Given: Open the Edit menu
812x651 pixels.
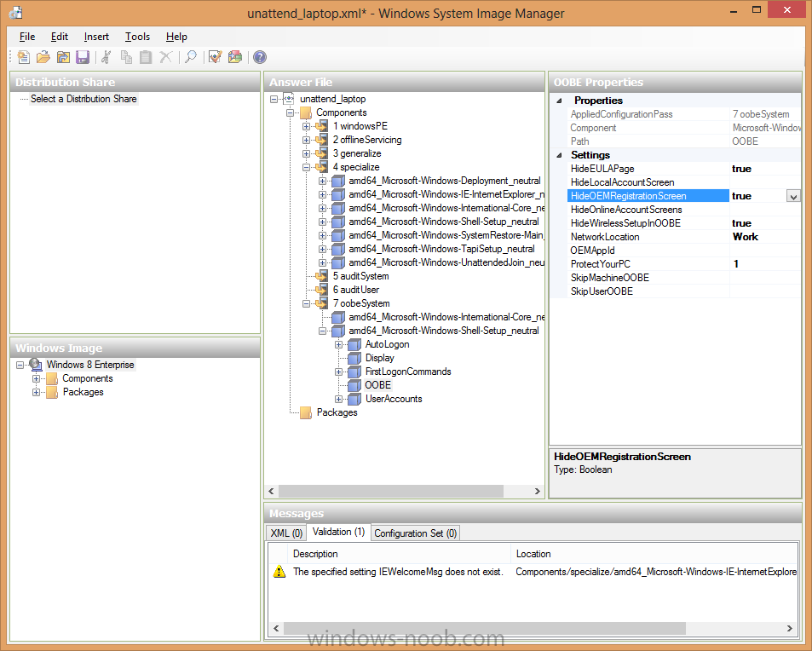Looking at the screenshot, I should pyautogui.click(x=60, y=37).
